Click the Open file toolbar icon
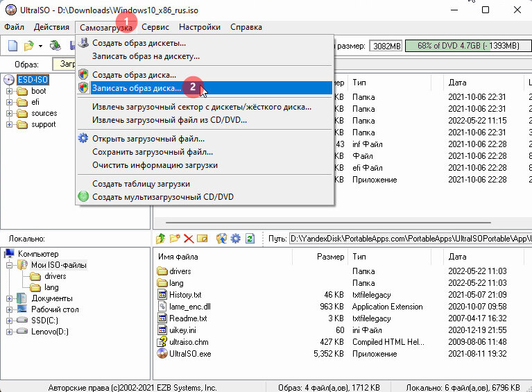This screenshot has width=532, height=392. 29,46
